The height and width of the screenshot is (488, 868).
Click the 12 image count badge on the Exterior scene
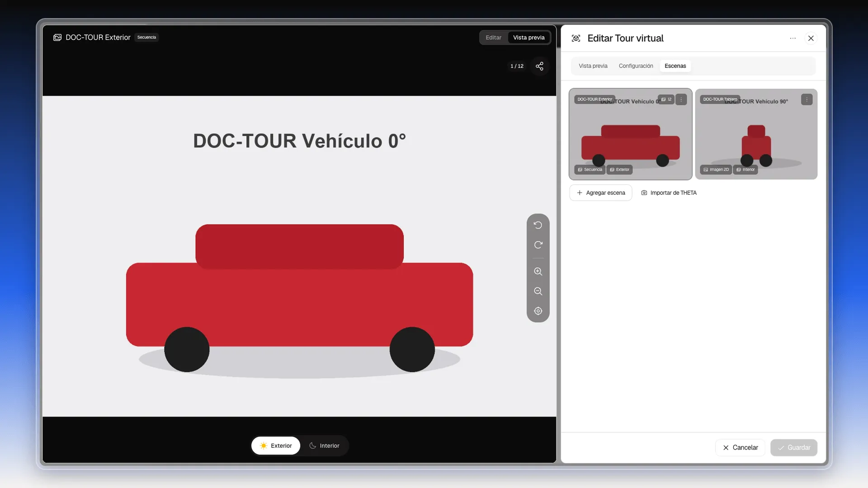pyautogui.click(x=666, y=99)
